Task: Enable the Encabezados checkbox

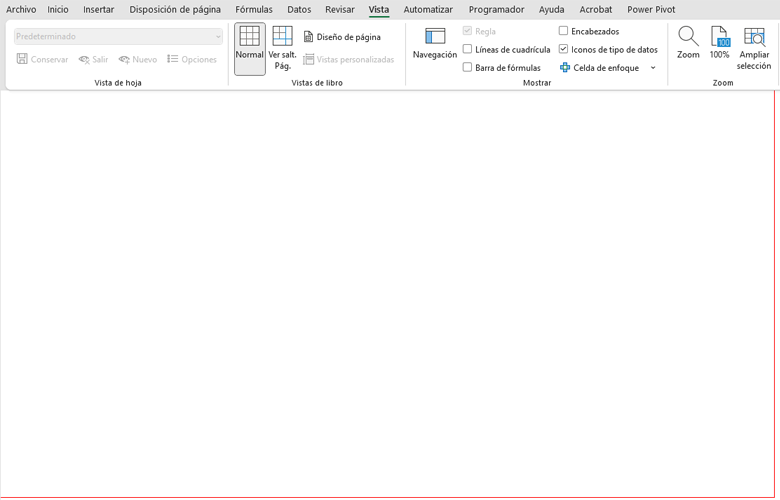Action: 563,31
